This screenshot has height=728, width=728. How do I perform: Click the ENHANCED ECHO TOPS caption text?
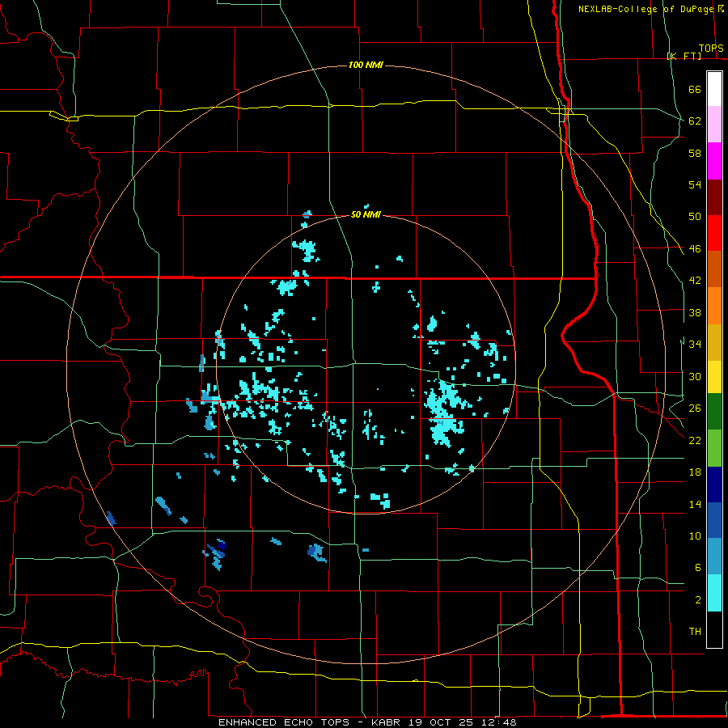[284, 722]
